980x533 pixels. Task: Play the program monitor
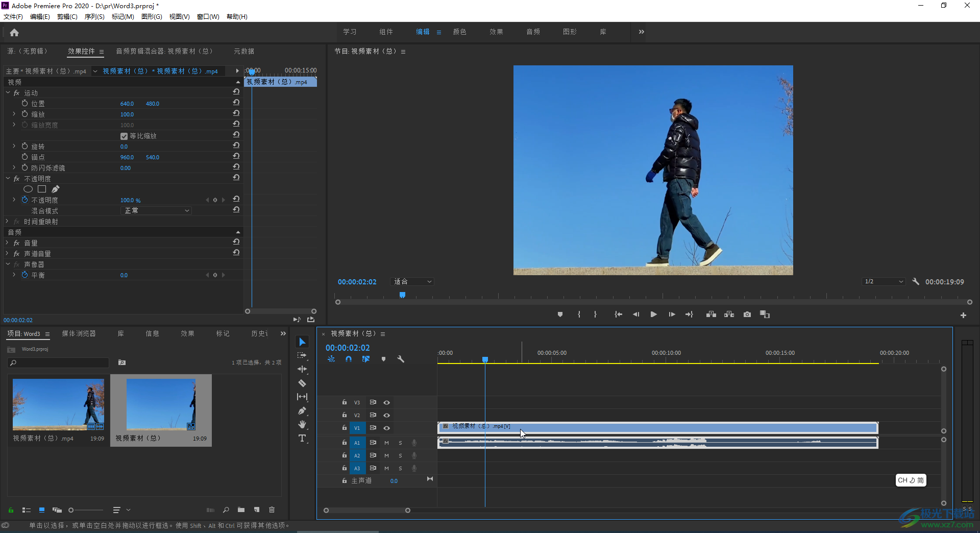pos(653,314)
